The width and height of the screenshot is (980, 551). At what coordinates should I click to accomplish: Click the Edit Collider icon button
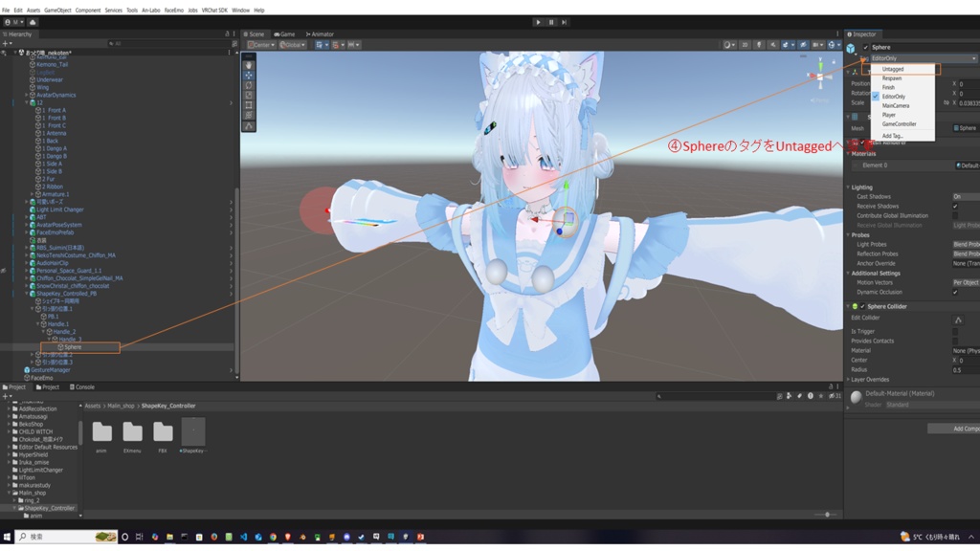[x=958, y=320]
